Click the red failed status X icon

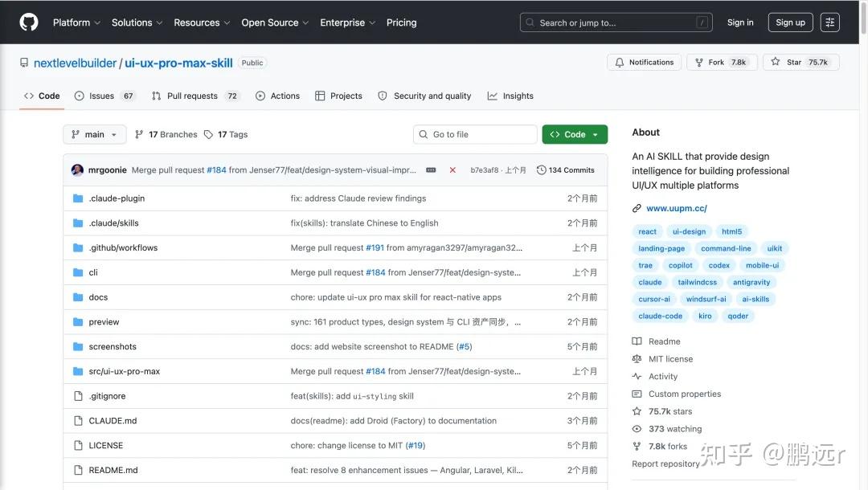(452, 169)
